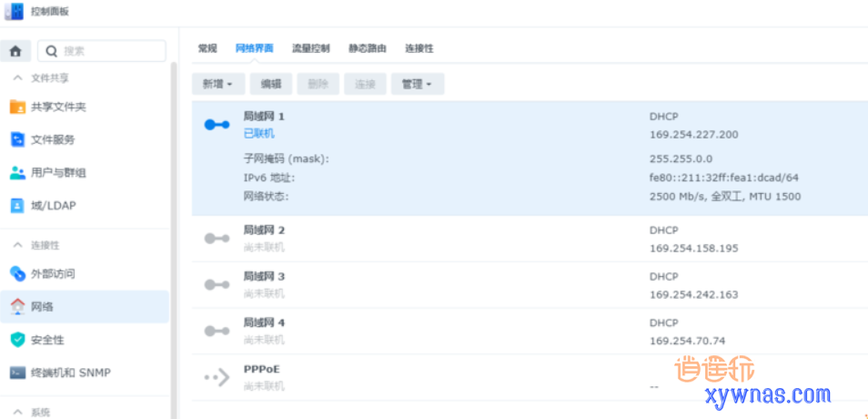
Task: Click the search magnifier icon
Action: (52, 51)
